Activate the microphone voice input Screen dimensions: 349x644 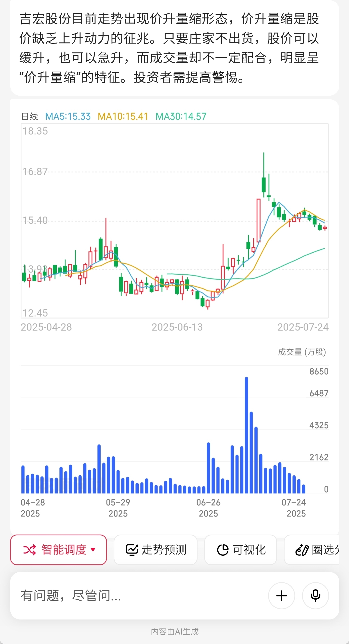[x=315, y=595]
